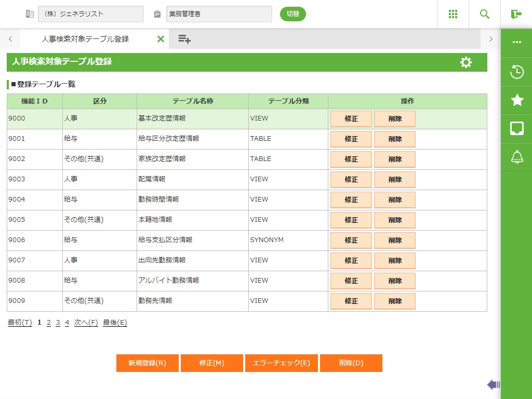Image resolution: width=532 pixels, height=399 pixels.
Task: Click 新規登録(R) button
Action: coord(148,363)
